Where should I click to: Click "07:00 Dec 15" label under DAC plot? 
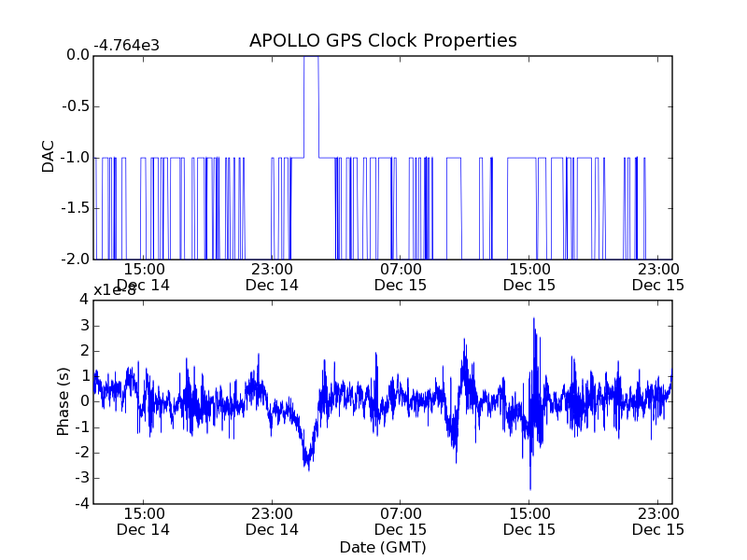401,277
